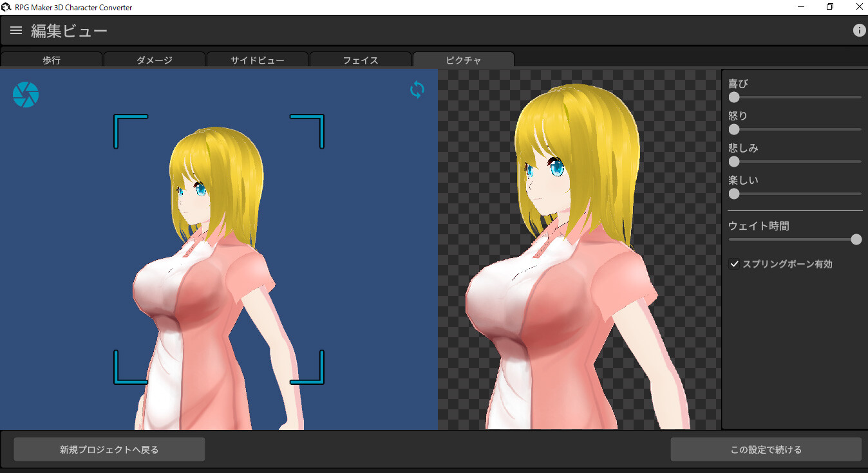Select the サイドビュー tab

(258, 59)
